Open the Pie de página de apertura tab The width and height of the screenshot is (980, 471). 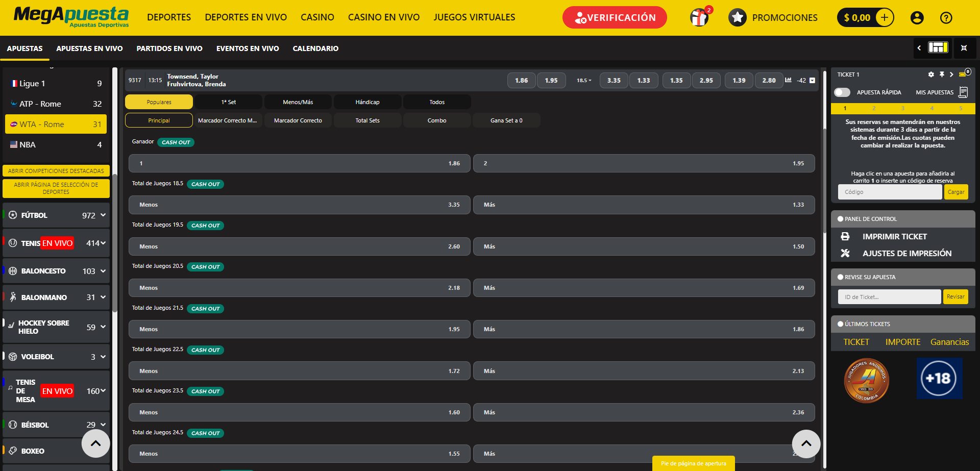pos(694,463)
